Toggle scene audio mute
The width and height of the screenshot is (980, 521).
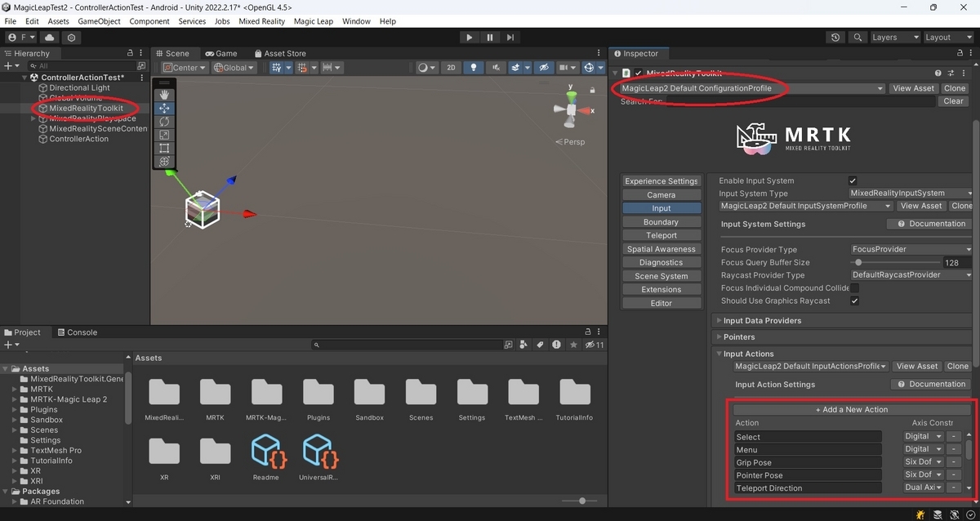click(x=494, y=68)
